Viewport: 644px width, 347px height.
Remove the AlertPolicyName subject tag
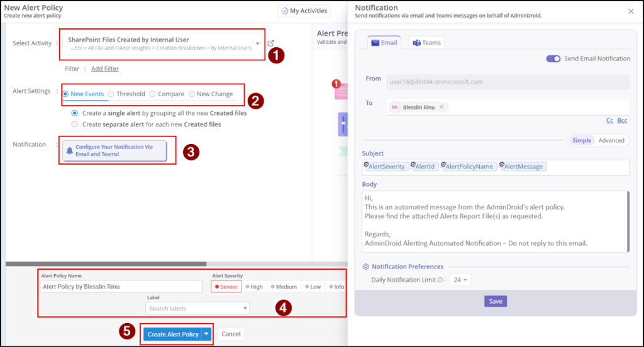[443, 164]
